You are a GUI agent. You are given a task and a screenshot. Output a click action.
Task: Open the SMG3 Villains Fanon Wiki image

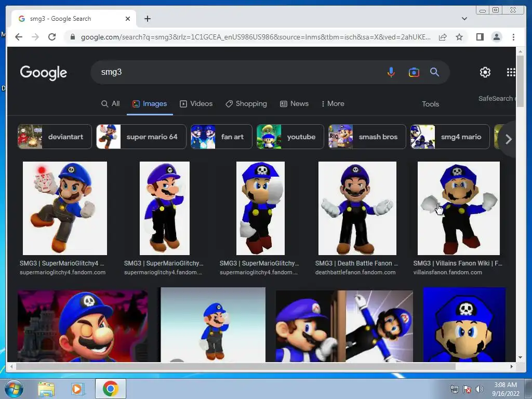(458, 208)
